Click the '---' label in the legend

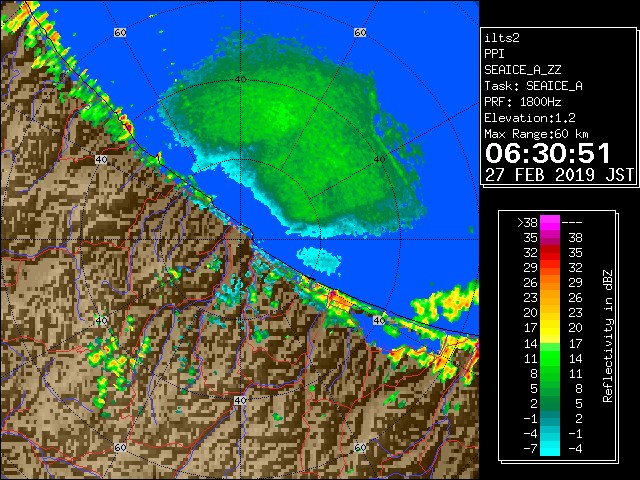572,223
